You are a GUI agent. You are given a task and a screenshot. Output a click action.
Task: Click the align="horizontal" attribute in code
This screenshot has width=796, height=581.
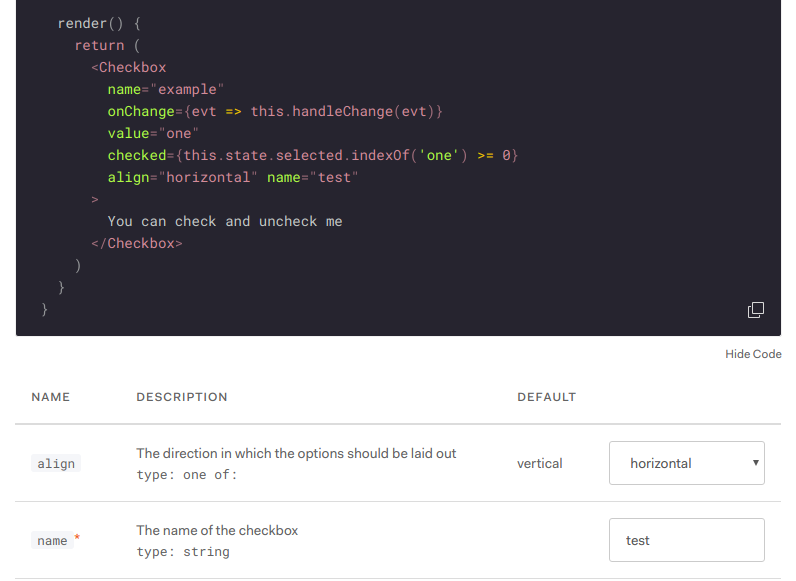[182, 177]
